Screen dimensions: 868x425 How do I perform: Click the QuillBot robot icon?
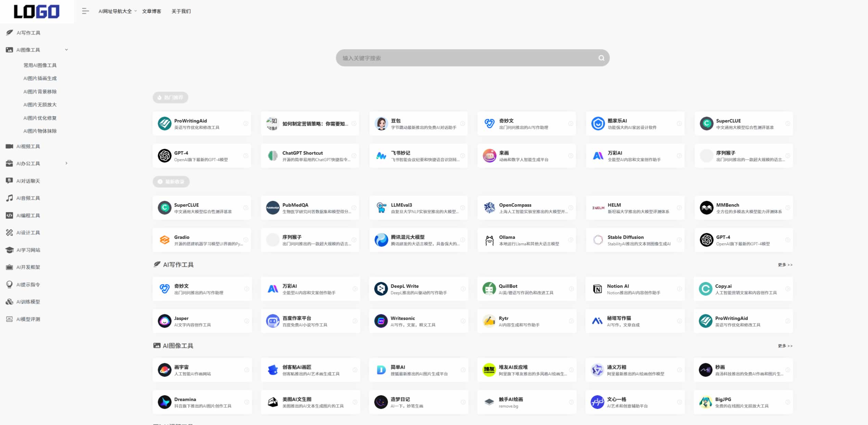click(489, 289)
